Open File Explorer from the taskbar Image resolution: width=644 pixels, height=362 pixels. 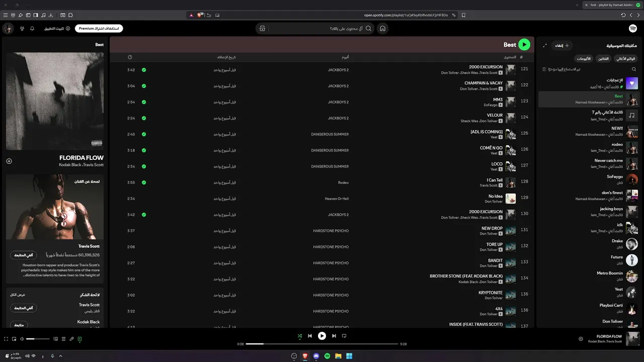(338, 356)
